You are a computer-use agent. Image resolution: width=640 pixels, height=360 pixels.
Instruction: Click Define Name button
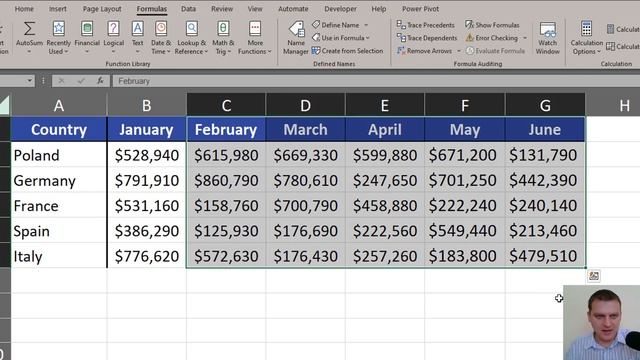[336, 25]
